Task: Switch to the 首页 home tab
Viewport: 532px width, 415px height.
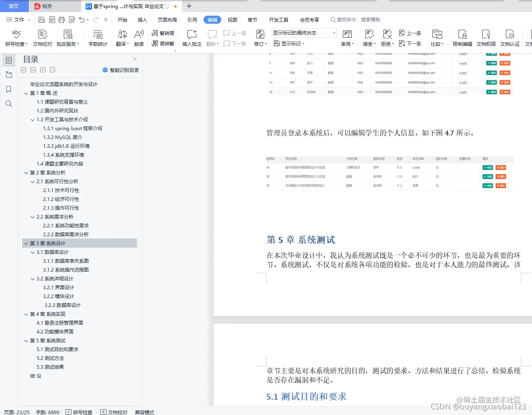Action: pos(14,6)
